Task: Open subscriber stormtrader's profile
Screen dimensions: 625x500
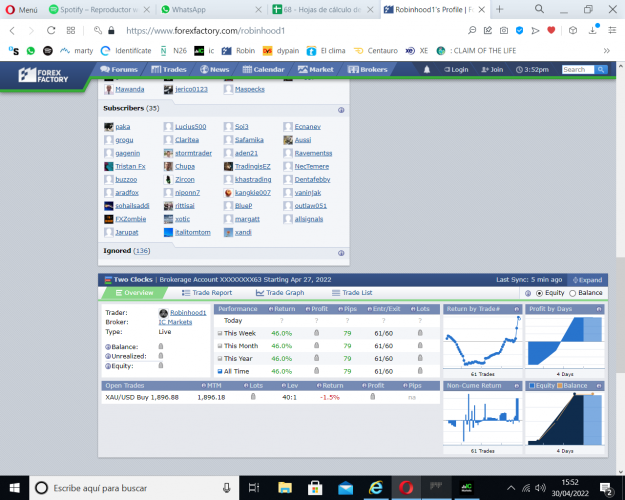Action: coord(193,153)
